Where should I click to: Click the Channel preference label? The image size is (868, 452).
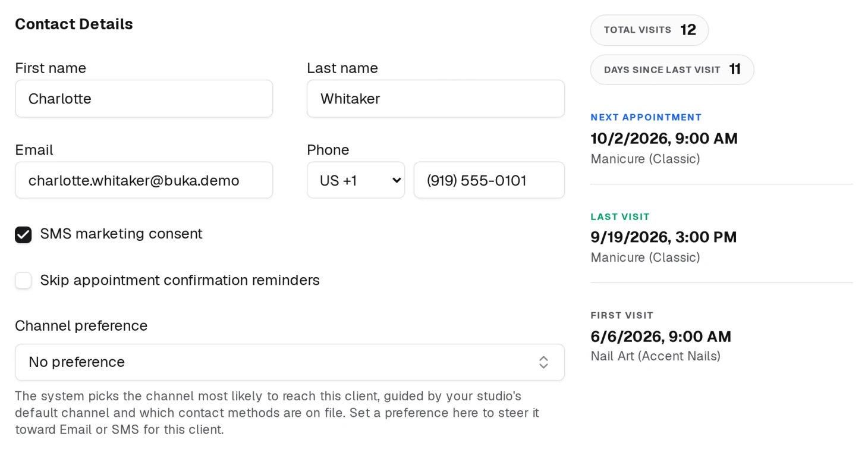tap(81, 326)
